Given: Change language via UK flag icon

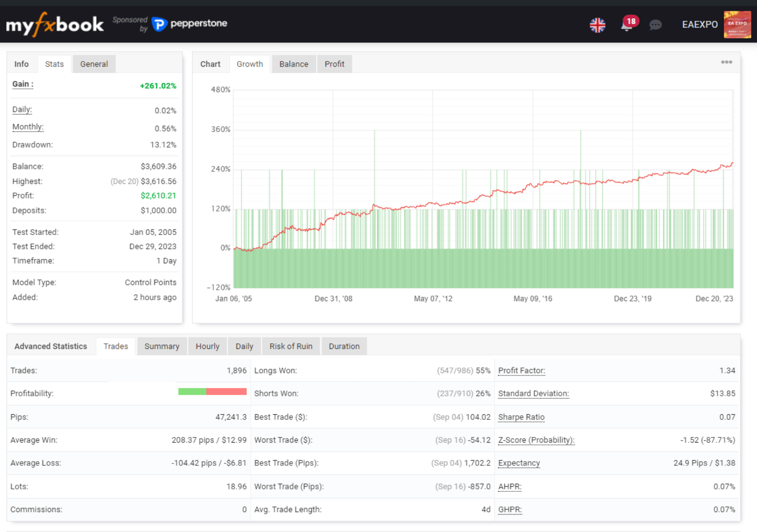Looking at the screenshot, I should (598, 25).
